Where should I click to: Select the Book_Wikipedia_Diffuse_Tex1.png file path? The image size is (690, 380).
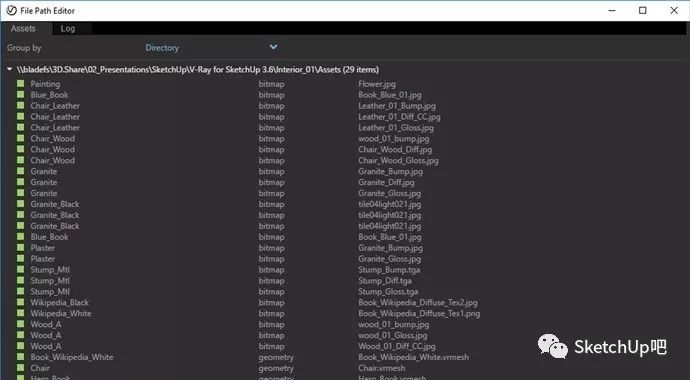click(x=419, y=314)
